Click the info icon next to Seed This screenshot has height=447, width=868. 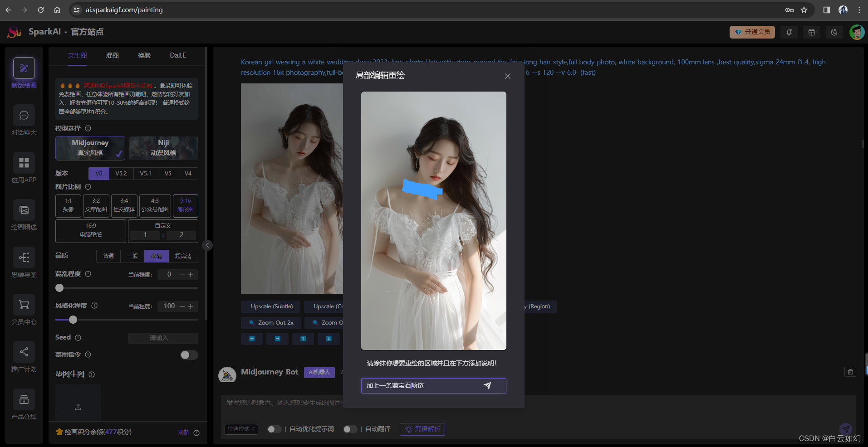(78, 338)
